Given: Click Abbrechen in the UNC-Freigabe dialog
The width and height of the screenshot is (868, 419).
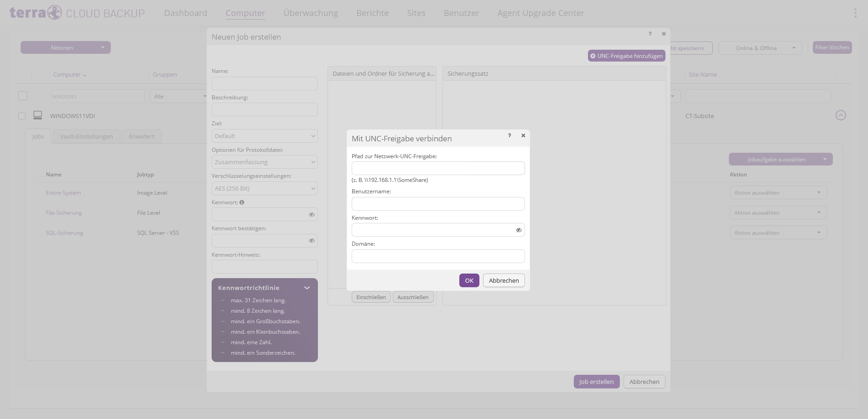Looking at the screenshot, I should point(504,280).
